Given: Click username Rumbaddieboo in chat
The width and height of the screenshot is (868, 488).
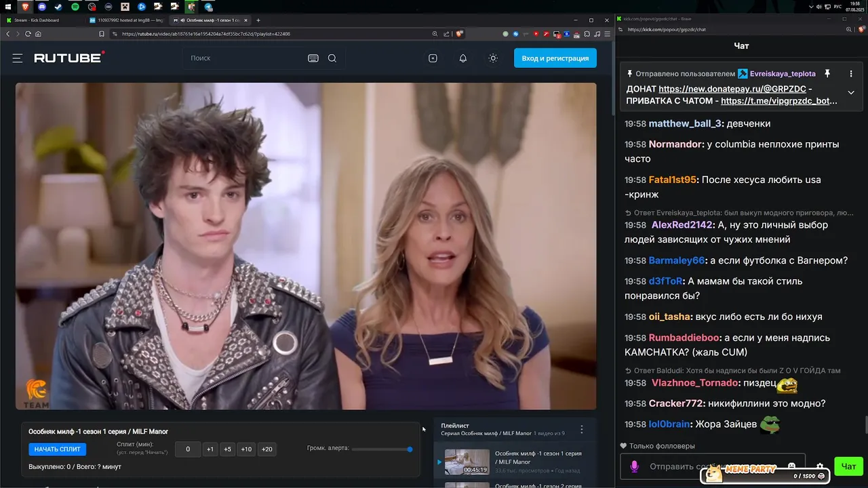Looking at the screenshot, I should point(684,338).
